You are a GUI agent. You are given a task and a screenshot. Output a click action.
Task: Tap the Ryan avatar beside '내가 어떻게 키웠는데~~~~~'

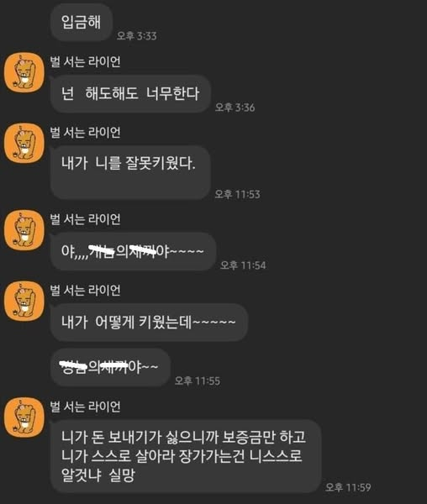[24, 302]
